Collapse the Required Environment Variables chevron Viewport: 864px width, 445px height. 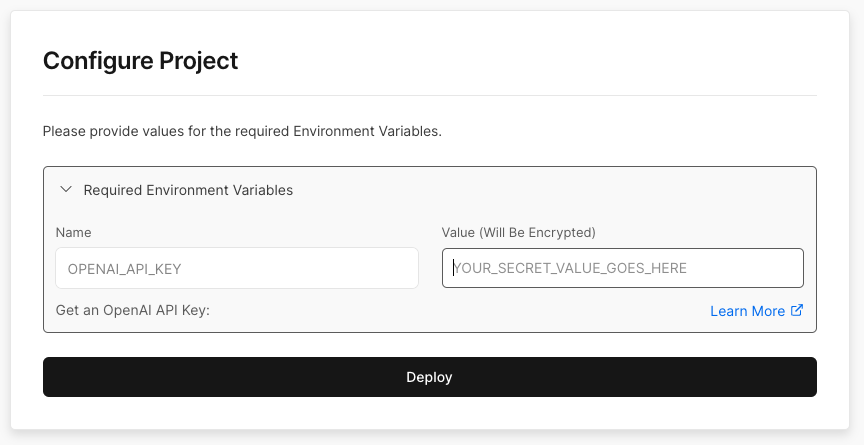click(66, 189)
